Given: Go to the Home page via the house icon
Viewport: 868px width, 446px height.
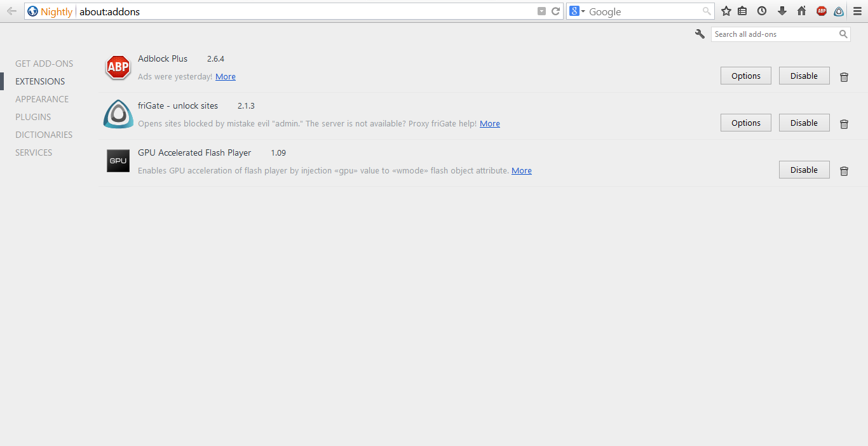Looking at the screenshot, I should (x=802, y=11).
